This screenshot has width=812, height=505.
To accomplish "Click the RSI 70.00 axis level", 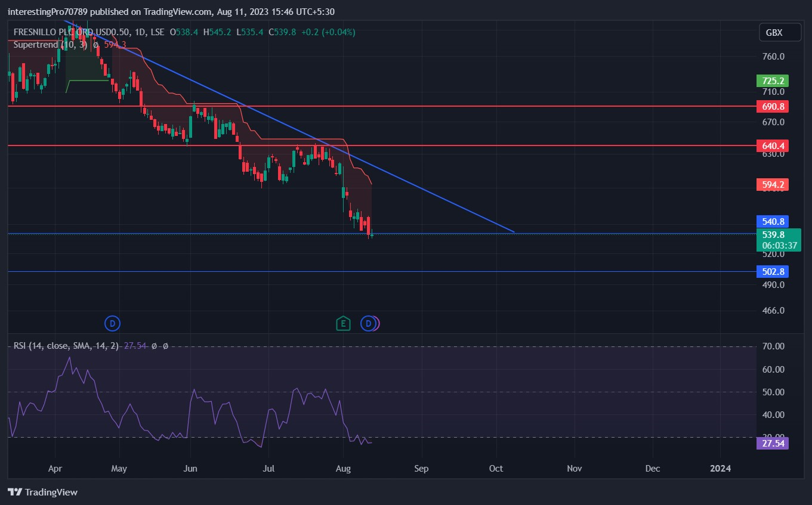I will (773, 346).
